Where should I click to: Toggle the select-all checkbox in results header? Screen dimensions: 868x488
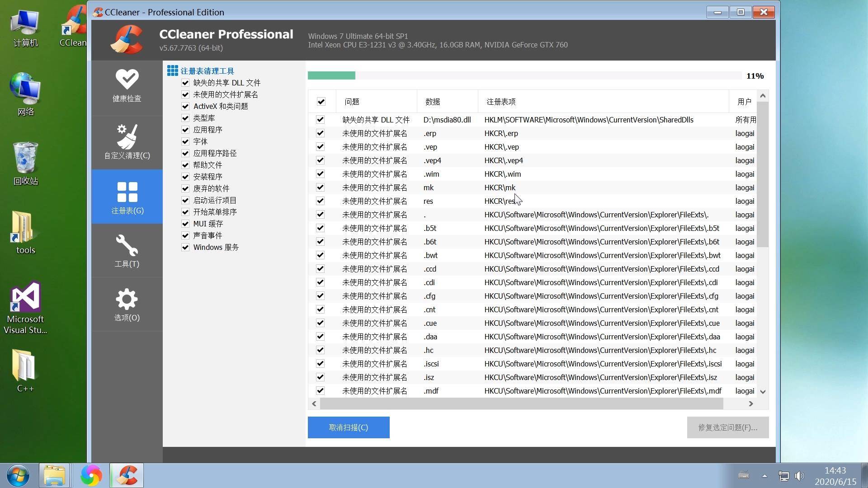point(321,102)
